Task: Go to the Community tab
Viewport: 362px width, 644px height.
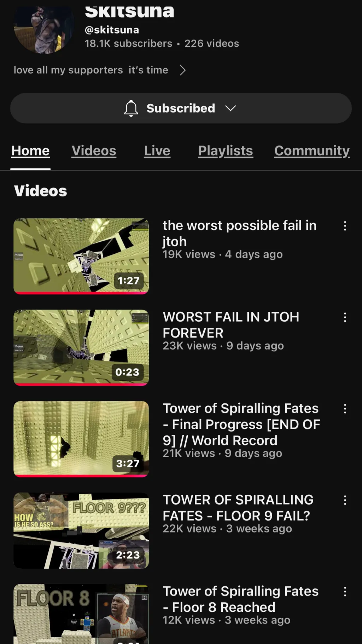Action: (x=312, y=151)
